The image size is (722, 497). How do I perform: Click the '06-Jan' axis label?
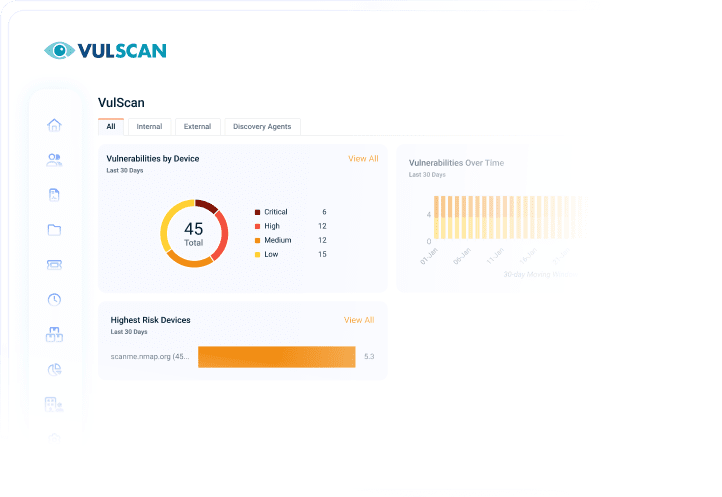pos(462,256)
